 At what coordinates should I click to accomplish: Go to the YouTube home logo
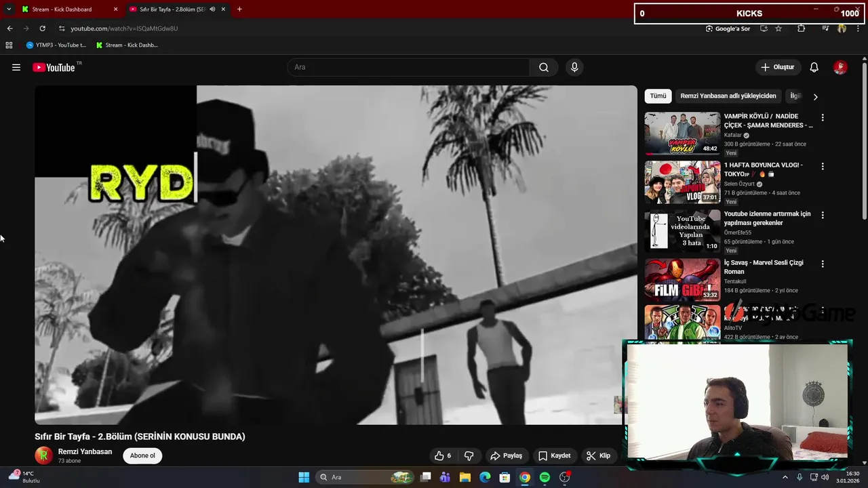54,67
